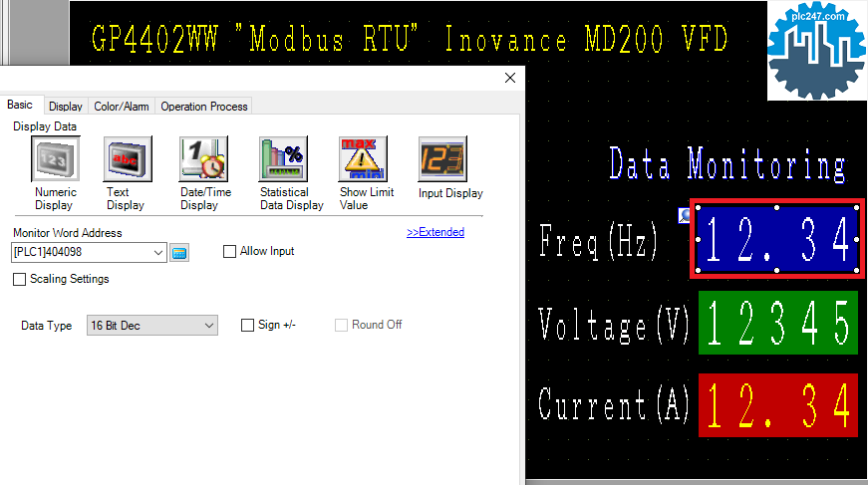Image resolution: width=868 pixels, height=485 pixels.
Task: Click the magnifier icon next to Freq display
Action: click(x=685, y=216)
